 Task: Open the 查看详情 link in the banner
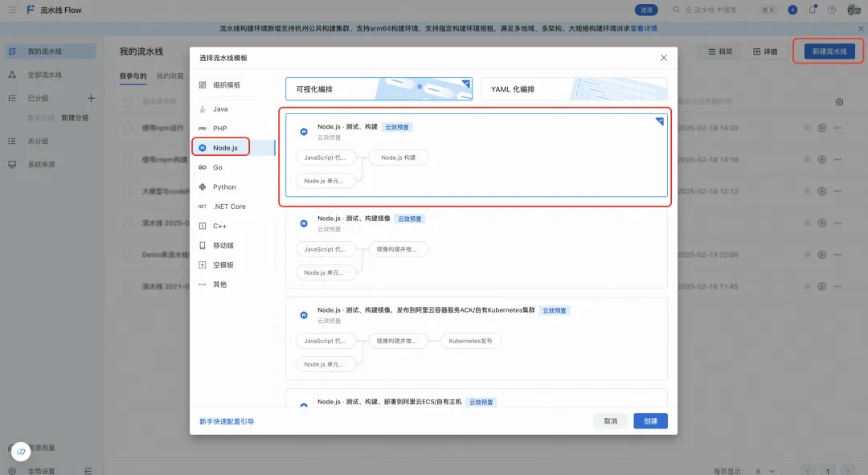pos(644,29)
